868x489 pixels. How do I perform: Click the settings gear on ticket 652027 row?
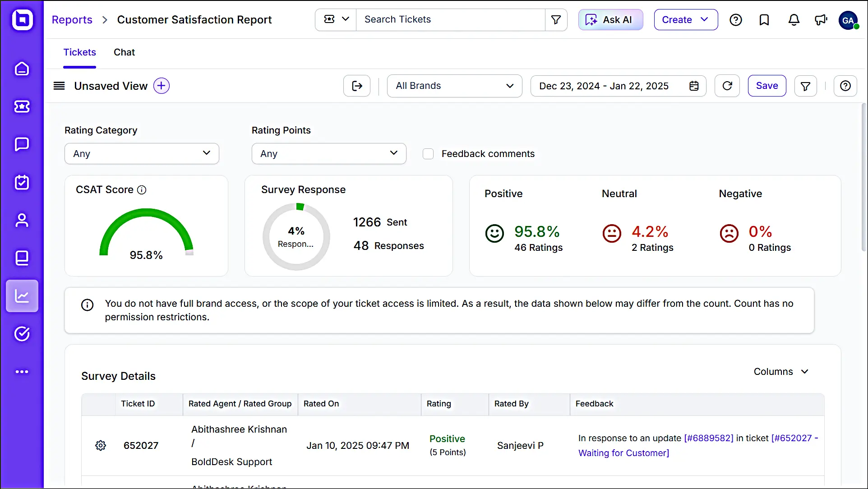(x=101, y=445)
